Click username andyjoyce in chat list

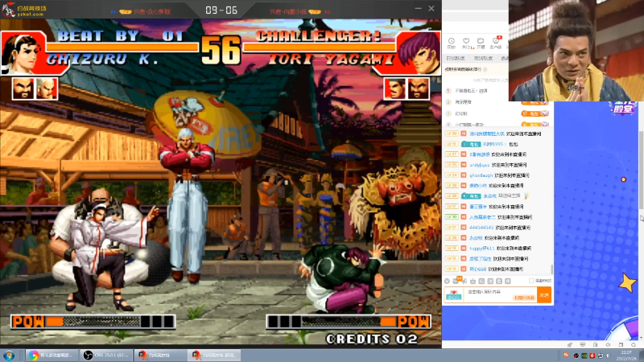point(479,165)
